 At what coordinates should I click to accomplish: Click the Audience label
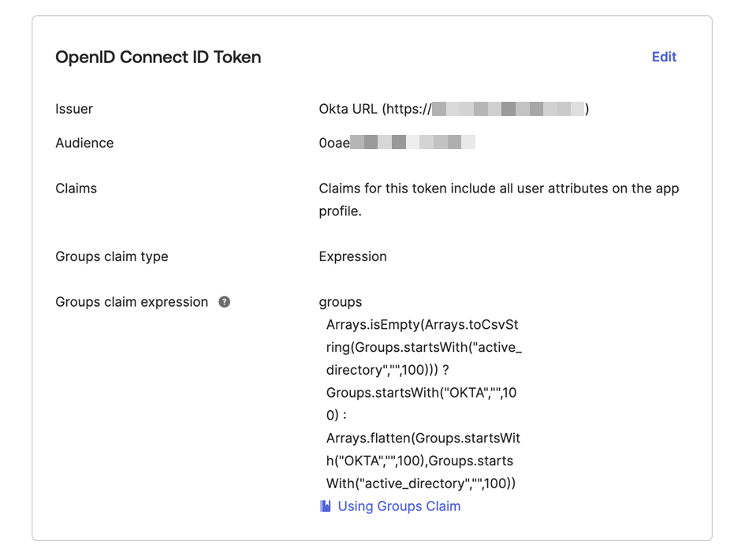pyautogui.click(x=84, y=143)
